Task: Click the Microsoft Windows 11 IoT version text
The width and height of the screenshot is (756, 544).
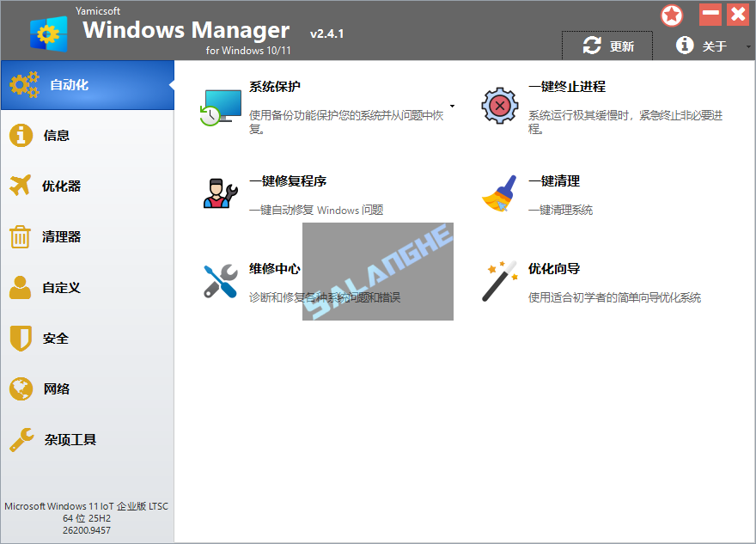Action: pos(86,506)
